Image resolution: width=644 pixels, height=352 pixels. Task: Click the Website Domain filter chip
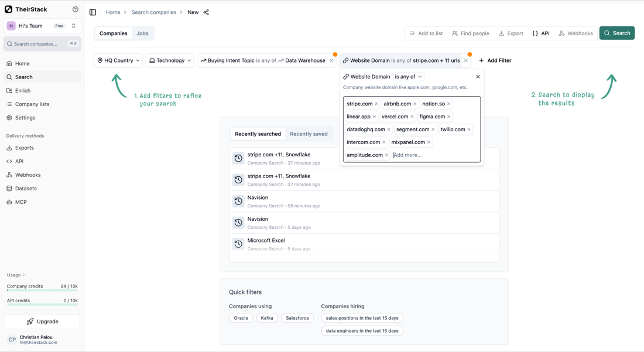(x=400, y=60)
